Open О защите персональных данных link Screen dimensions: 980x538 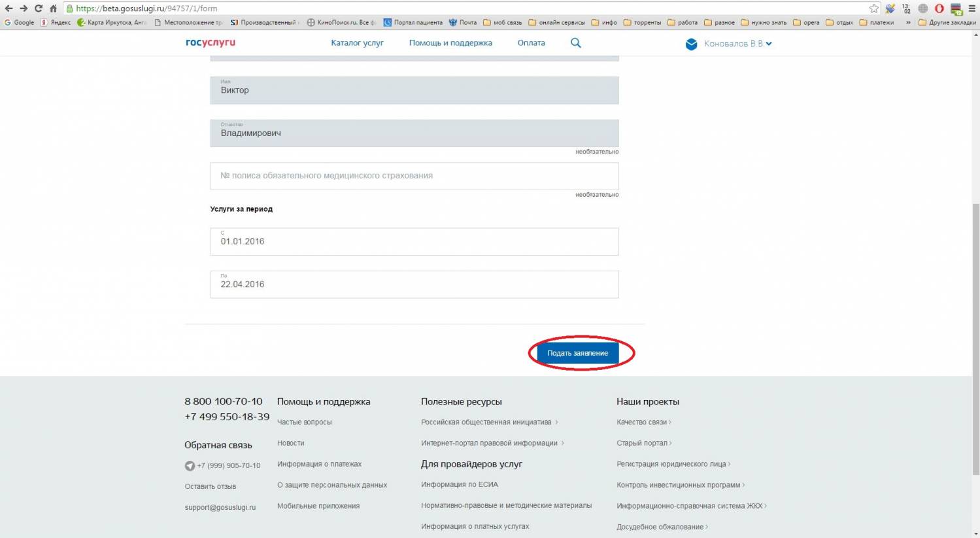[332, 485]
